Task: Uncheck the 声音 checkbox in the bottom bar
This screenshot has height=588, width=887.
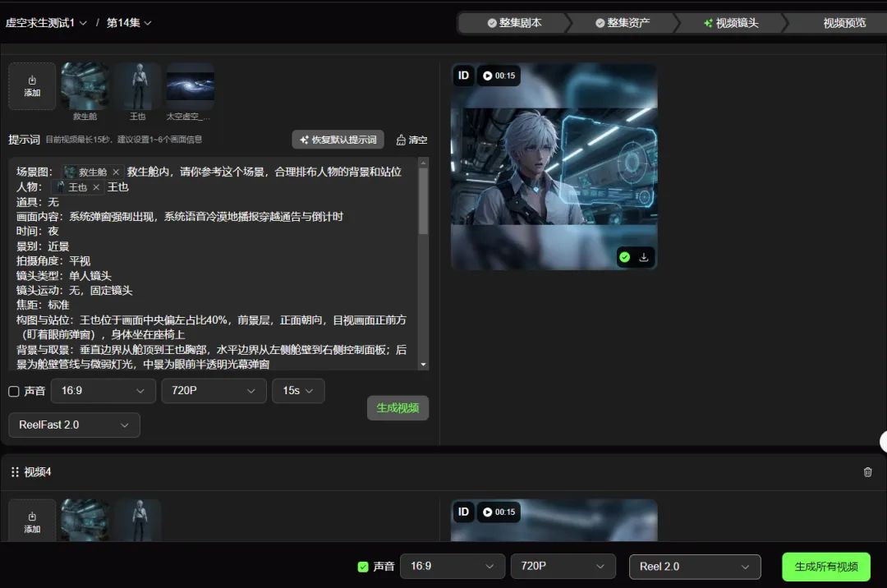Action: click(362, 566)
